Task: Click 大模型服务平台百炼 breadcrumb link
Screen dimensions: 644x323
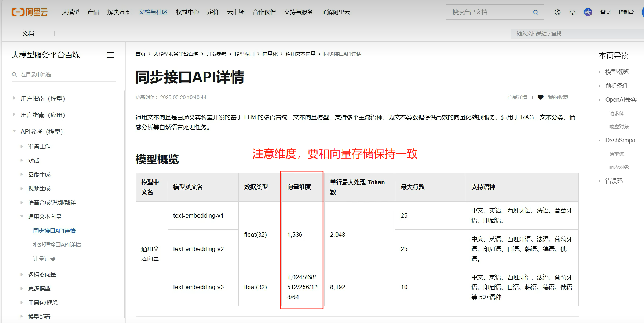Action: coord(176,54)
